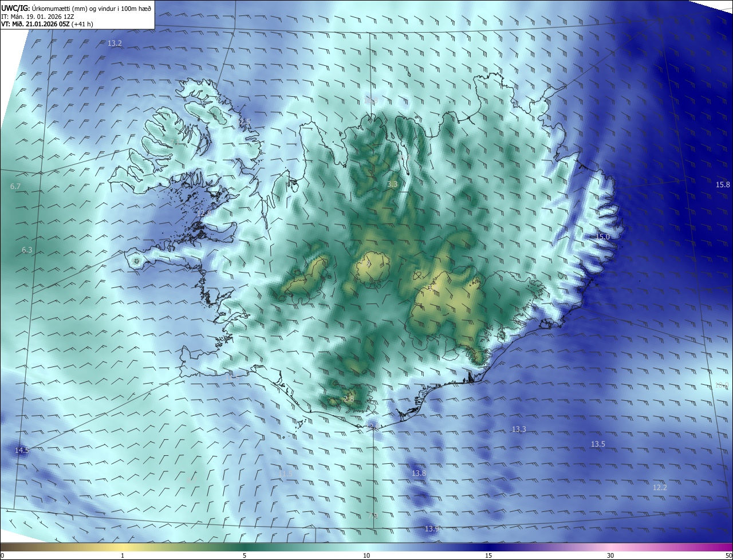Click the 30 label on the color scale
733x560 pixels.
tap(610, 556)
